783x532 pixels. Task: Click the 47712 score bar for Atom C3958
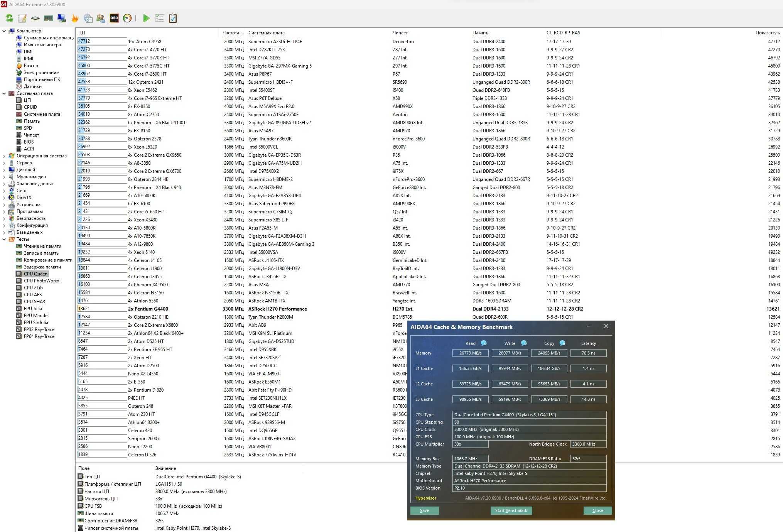coord(102,41)
